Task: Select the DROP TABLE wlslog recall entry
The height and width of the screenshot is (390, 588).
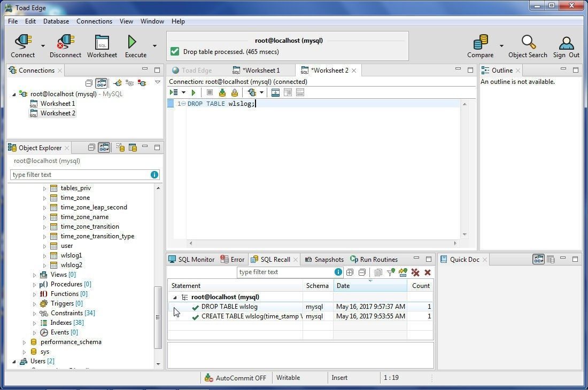Action: tap(300, 307)
